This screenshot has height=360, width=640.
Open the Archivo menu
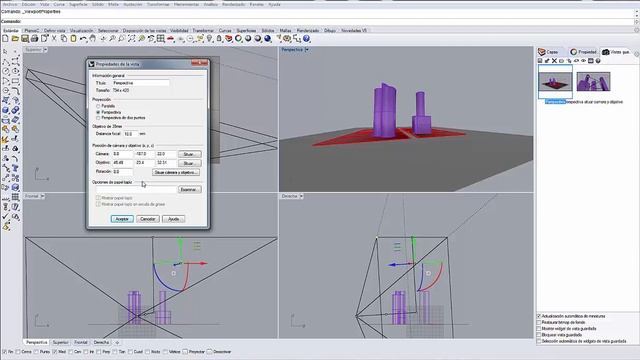coord(10,4)
